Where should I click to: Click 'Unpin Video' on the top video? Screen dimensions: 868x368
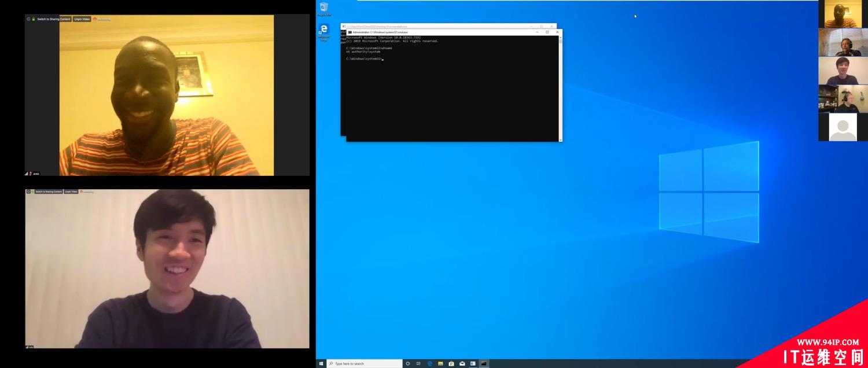82,19
